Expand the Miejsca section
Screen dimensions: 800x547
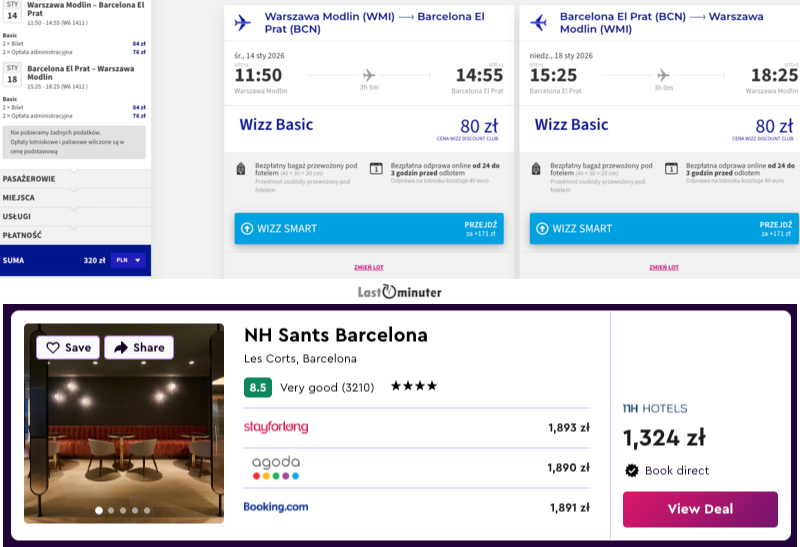(x=75, y=197)
